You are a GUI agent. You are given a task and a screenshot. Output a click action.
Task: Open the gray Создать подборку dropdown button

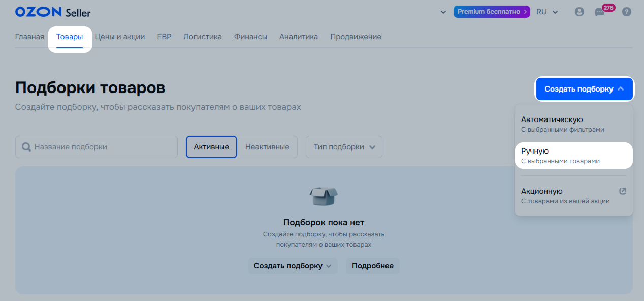pyautogui.click(x=293, y=266)
